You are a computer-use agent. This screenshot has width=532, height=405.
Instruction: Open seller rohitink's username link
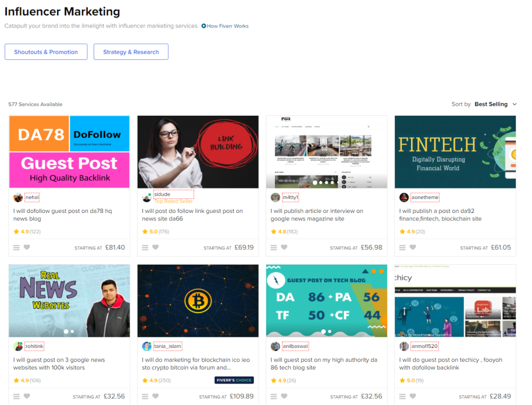34,346
